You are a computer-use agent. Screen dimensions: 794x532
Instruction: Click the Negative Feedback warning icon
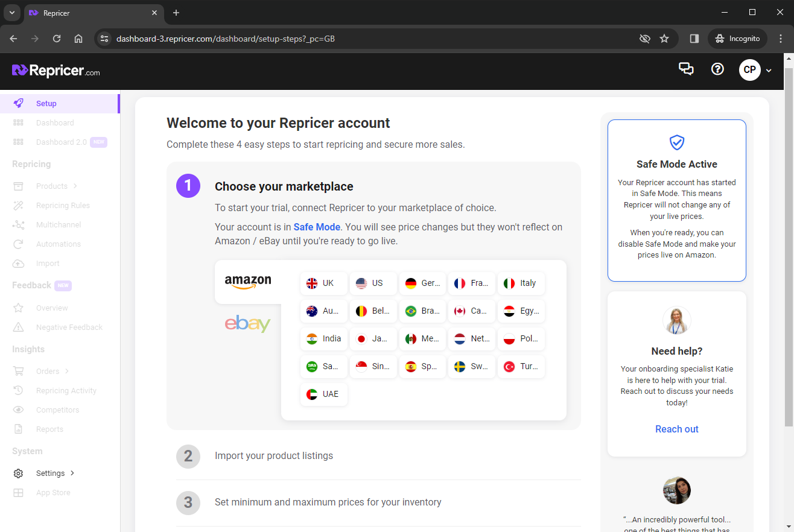tap(19, 327)
